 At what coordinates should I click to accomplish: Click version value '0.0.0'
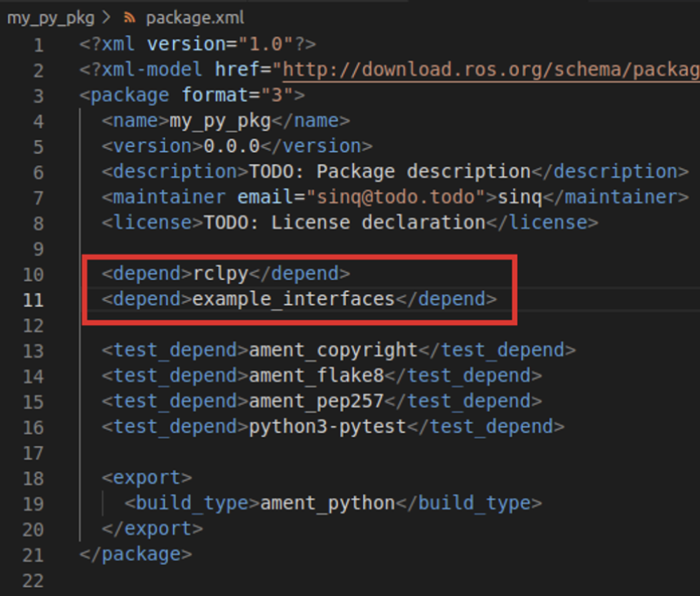pos(231,146)
